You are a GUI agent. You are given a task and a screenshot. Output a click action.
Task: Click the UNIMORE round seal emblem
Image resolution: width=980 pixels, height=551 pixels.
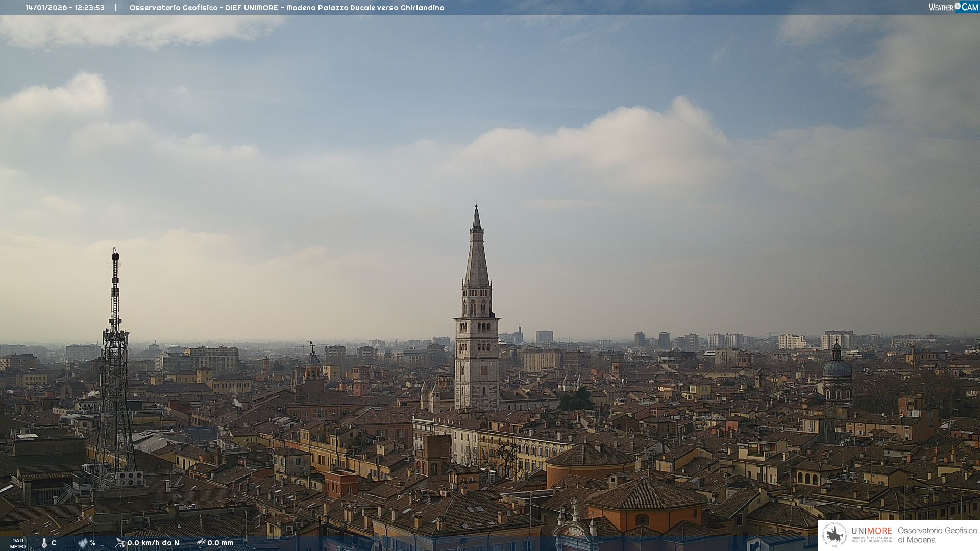835,535
